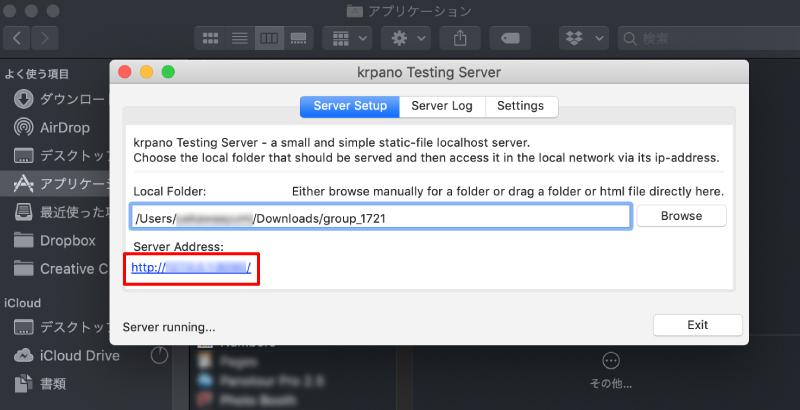800x410 pixels.
Task: Open the Settings tab
Action: (x=520, y=106)
